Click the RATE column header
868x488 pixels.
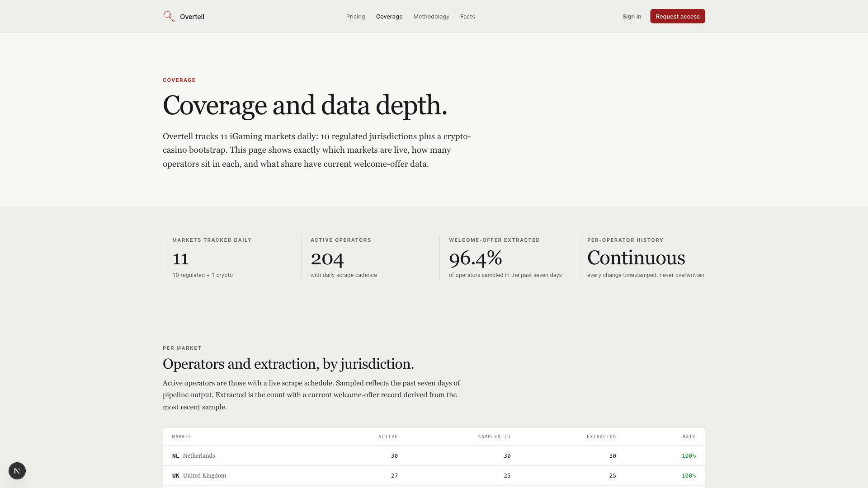point(689,436)
